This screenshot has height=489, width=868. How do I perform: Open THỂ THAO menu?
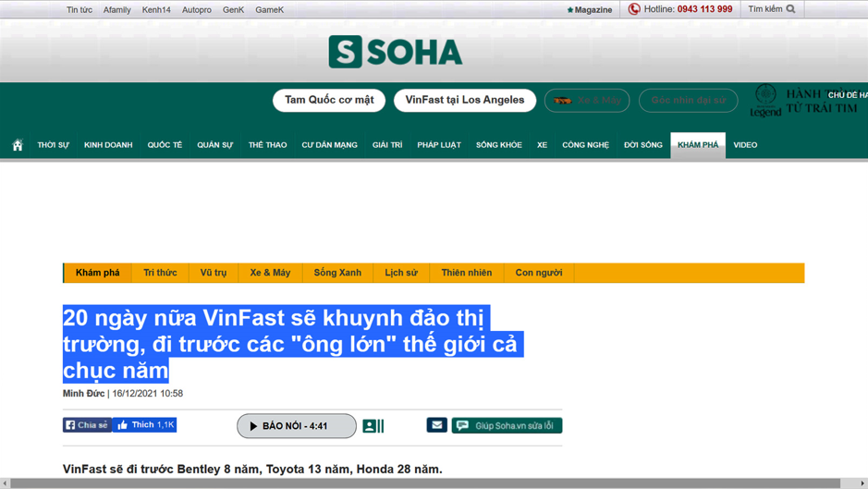(267, 145)
